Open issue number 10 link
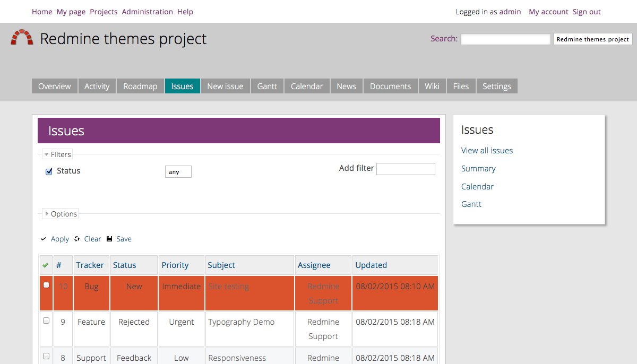This screenshot has width=637, height=364. point(63,287)
